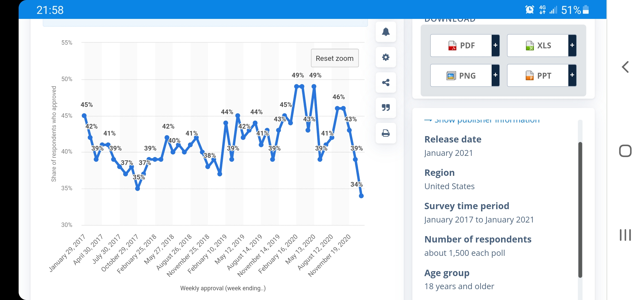This screenshot has width=644, height=300.
Task: Select the 34% final data point
Action: (x=361, y=196)
